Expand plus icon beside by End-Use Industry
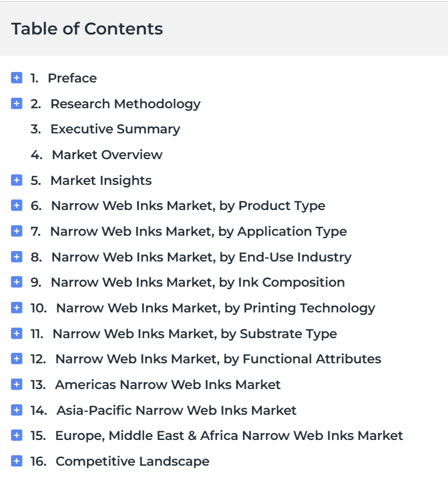The image size is (448, 485). pos(16,257)
